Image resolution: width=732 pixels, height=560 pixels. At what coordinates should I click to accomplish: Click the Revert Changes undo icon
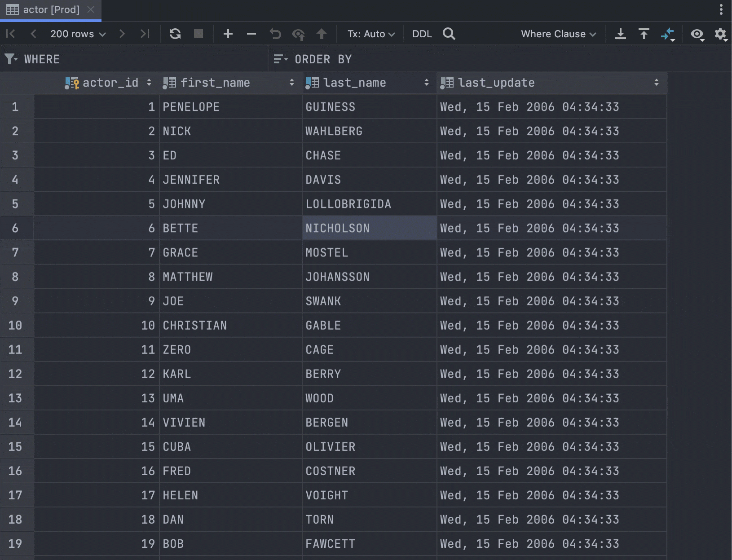(x=275, y=34)
